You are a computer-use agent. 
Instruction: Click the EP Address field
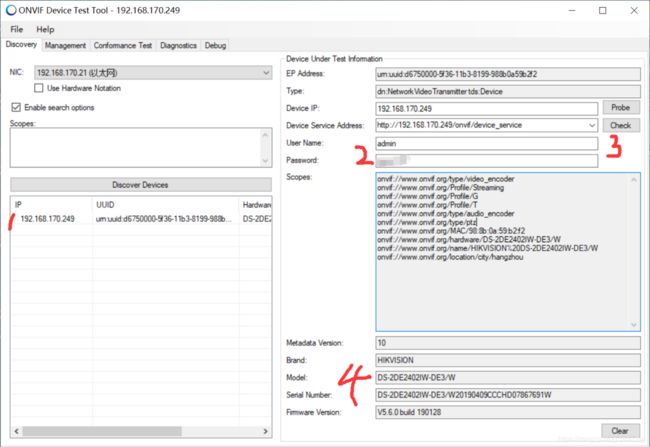(508, 74)
